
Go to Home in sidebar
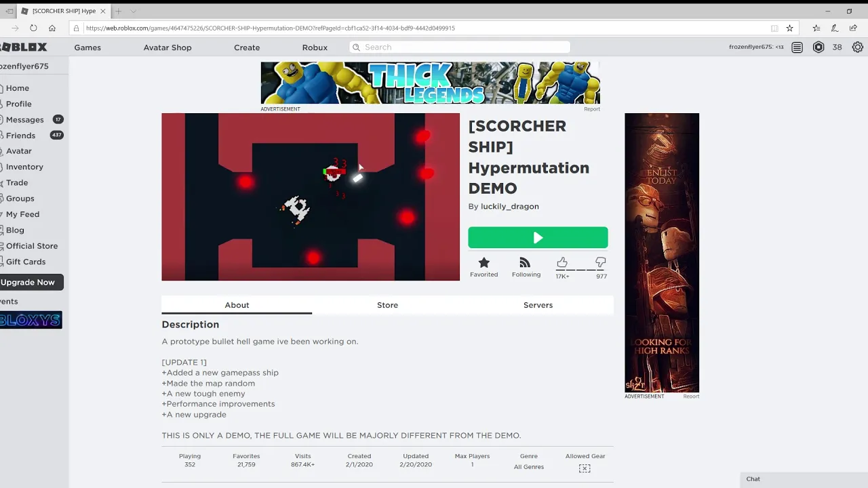pos(18,88)
